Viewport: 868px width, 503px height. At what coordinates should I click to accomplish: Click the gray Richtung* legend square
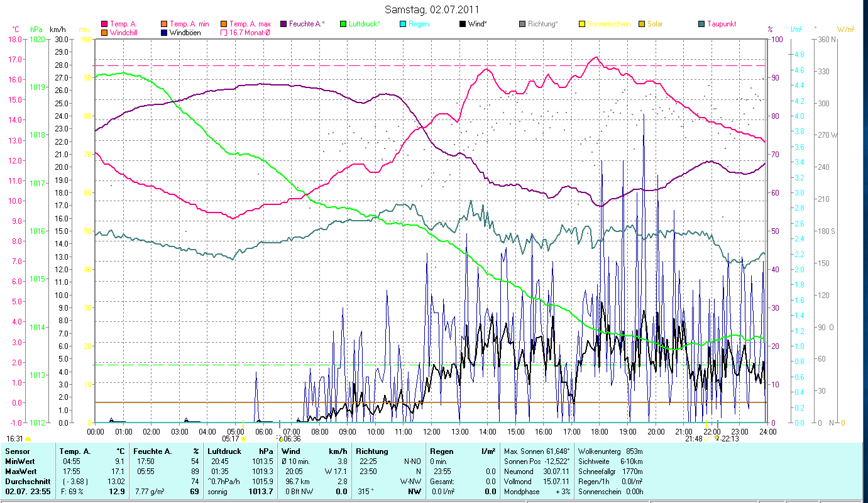[x=522, y=24]
